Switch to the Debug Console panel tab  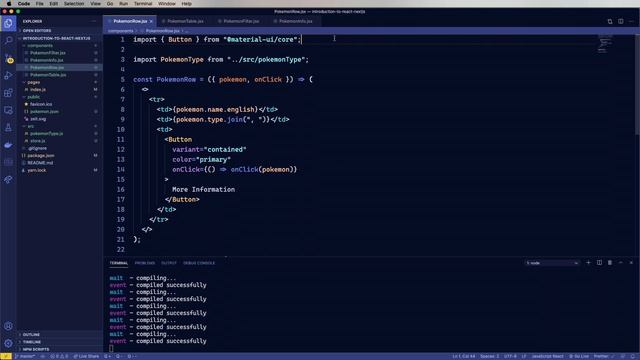(199, 263)
